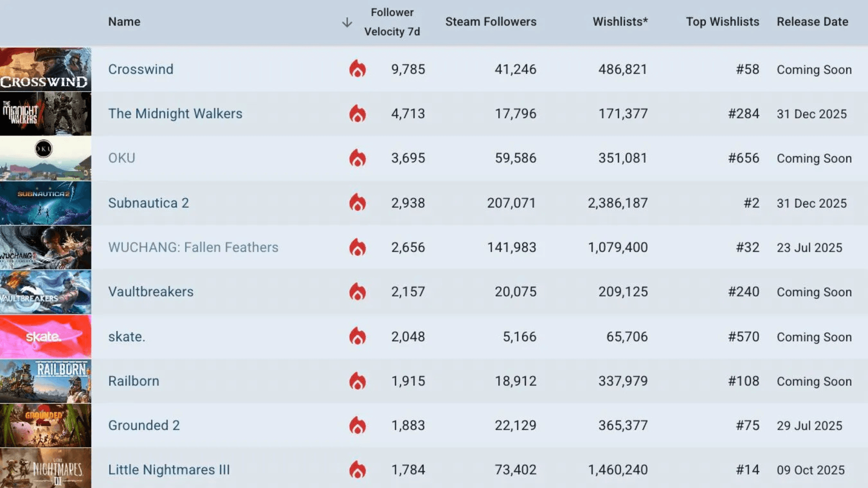868x488 pixels.
Task: Click the pink skate. thumbnail
Action: [x=45, y=337]
